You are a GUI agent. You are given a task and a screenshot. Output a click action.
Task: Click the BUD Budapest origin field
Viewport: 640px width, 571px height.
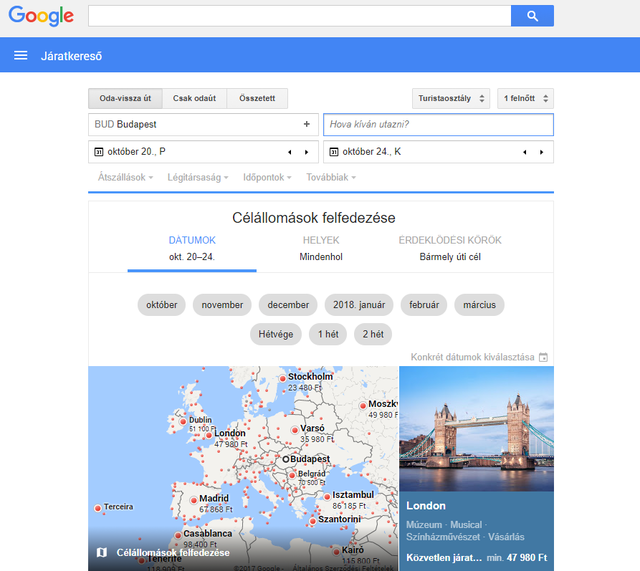tap(203, 124)
